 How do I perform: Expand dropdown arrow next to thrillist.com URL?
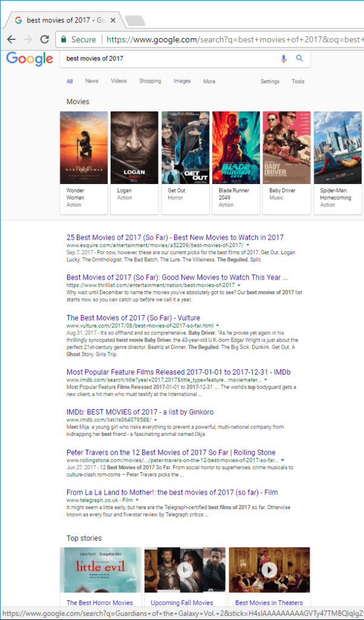[239, 285]
